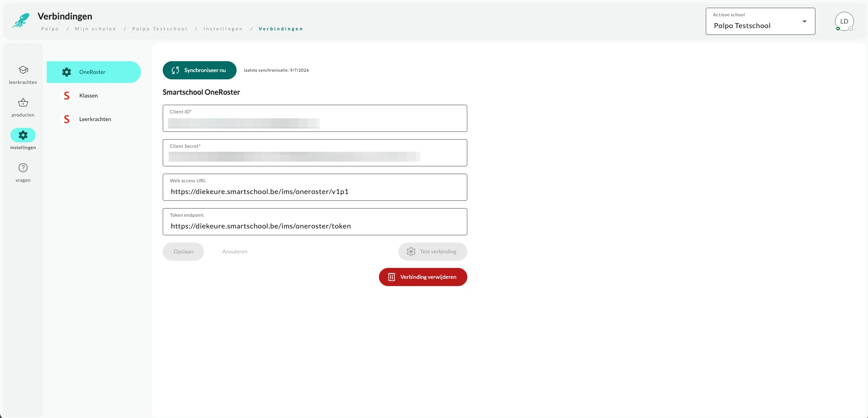This screenshot has width=868, height=418.
Task: Go to Instellingen breadcrumb
Action: pos(223,29)
